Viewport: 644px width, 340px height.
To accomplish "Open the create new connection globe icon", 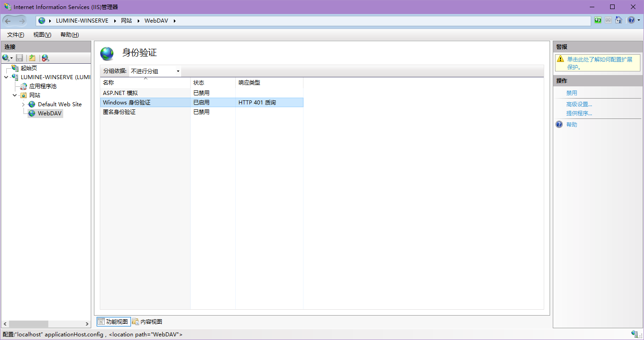I will [6, 58].
